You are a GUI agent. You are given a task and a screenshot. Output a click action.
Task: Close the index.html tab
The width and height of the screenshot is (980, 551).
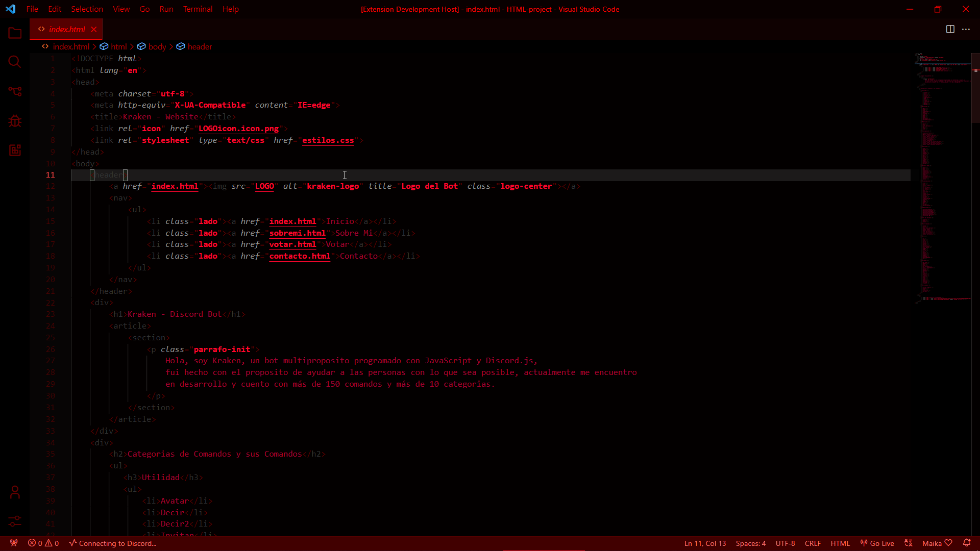point(94,30)
